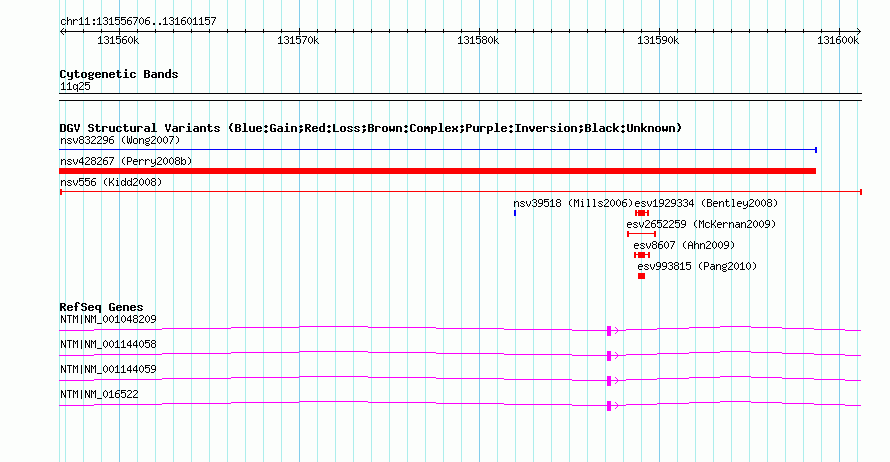This screenshot has height=462, width=890.
Task: Select the RefSeq Genes track title
Action: click(x=102, y=307)
